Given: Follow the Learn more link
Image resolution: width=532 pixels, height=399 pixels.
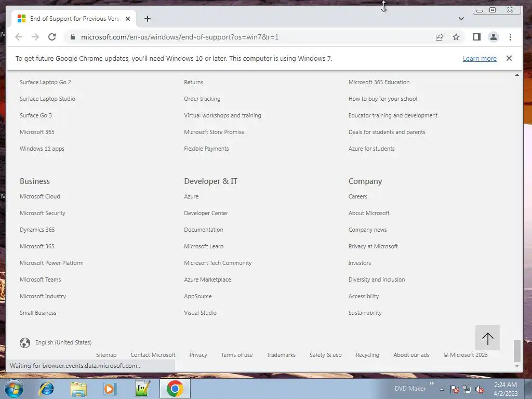Looking at the screenshot, I should coord(480,58).
